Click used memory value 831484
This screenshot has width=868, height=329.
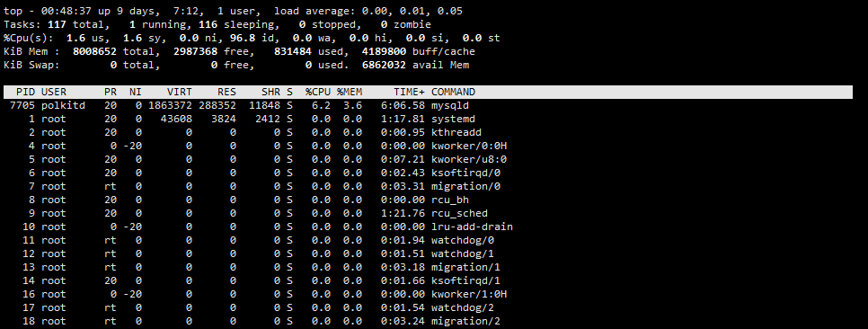[x=292, y=51]
